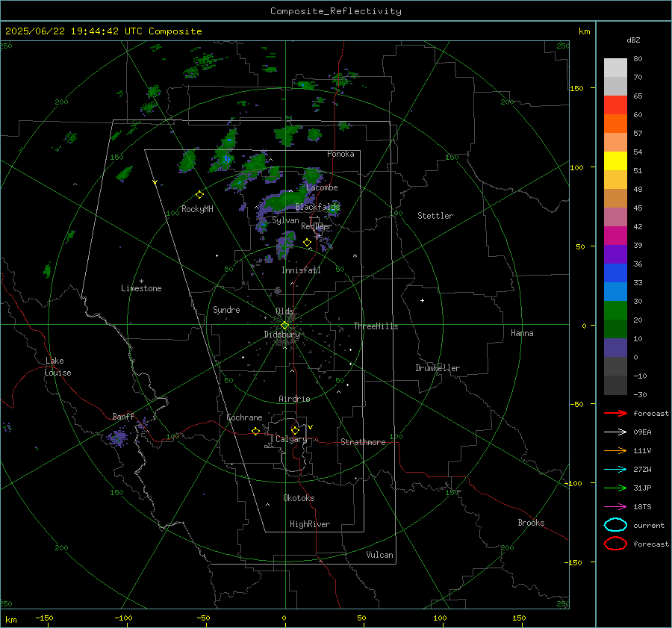This screenshot has height=628, width=672.
Task: Click the yellow diamond marker below Cochrane
Action: 255,431
